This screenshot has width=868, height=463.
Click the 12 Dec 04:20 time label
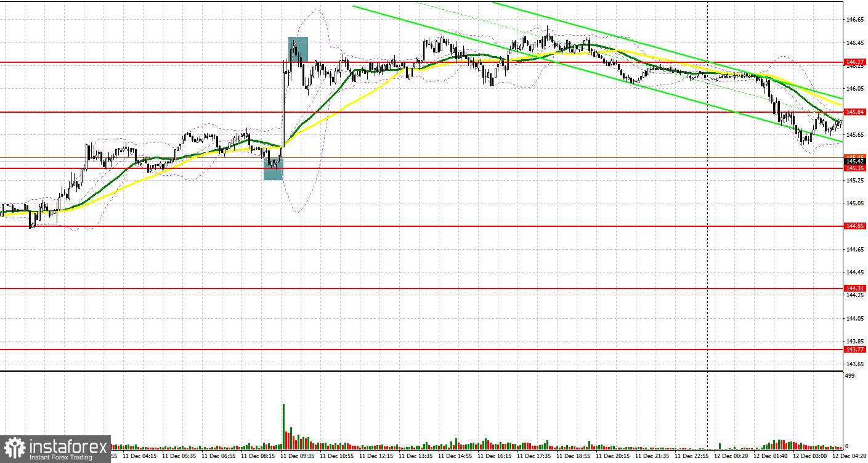click(850, 456)
